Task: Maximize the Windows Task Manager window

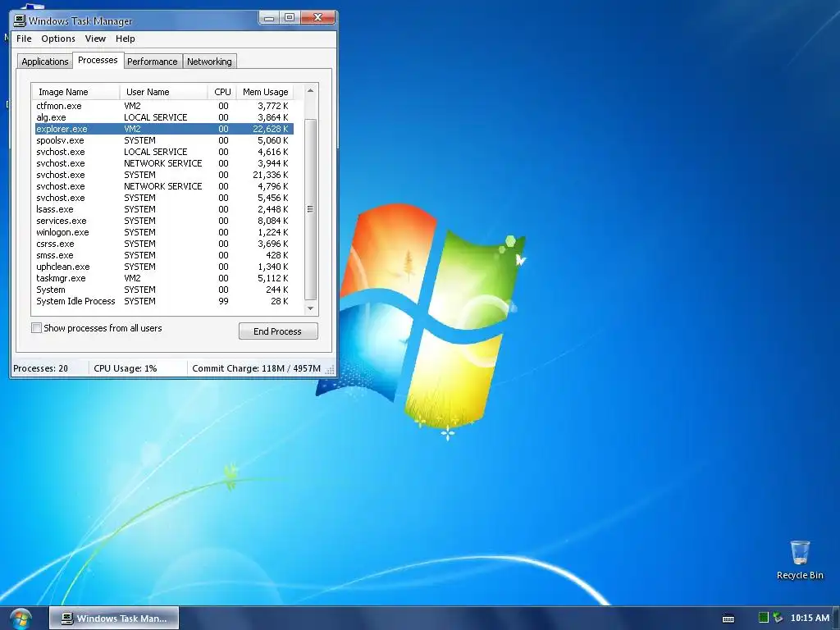Action: click(290, 18)
